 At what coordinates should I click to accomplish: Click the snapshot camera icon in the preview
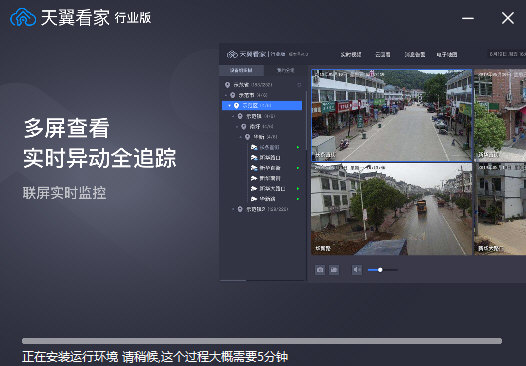pyautogui.click(x=320, y=270)
